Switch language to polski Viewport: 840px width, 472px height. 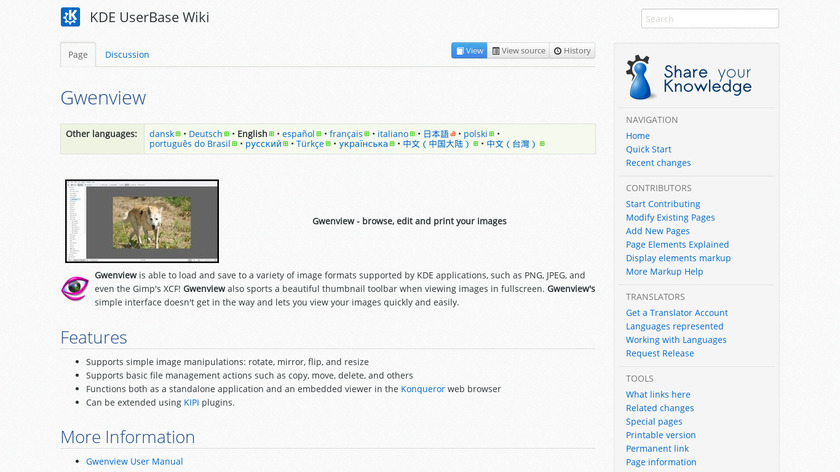pos(475,134)
